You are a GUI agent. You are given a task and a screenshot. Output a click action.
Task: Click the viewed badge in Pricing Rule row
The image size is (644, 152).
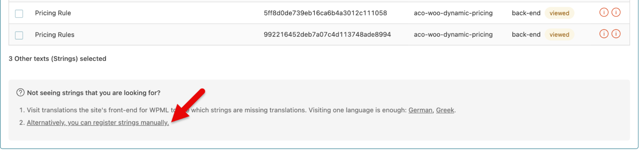[559, 13]
